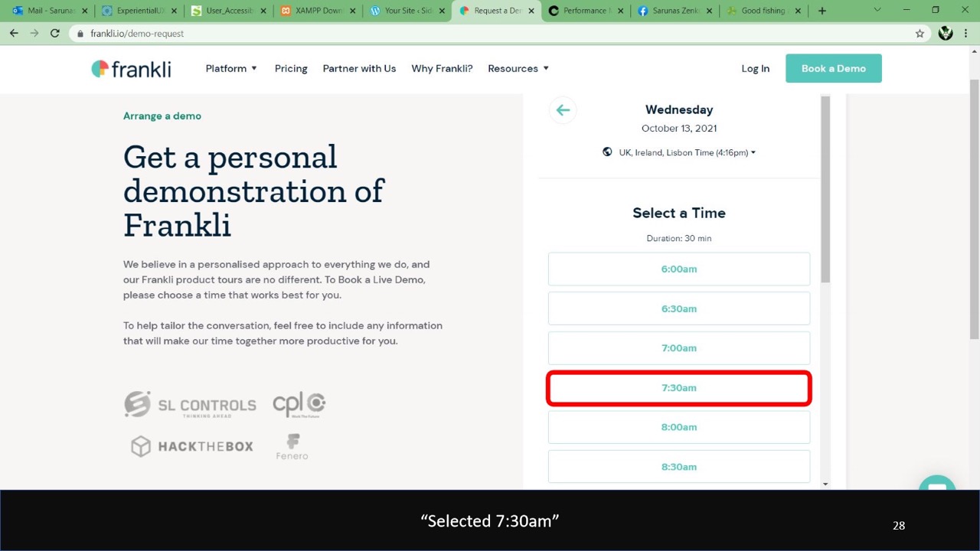Select the 6:30am time slot

679,308
